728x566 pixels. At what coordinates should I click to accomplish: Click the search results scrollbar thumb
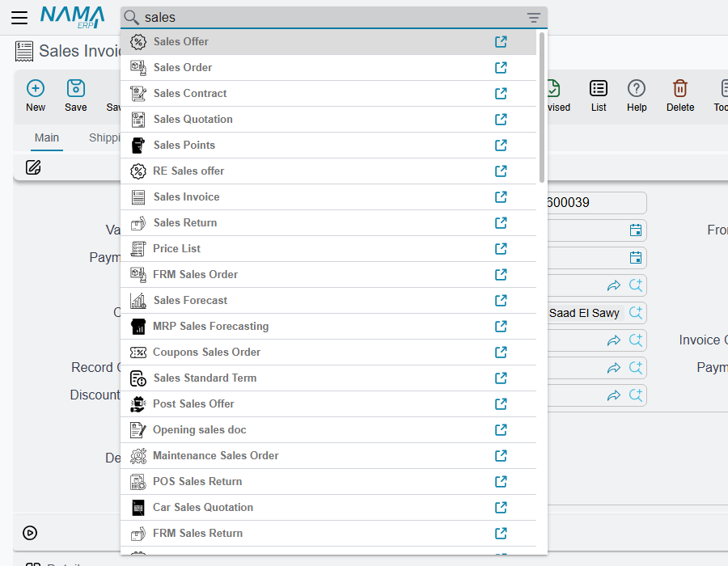pyautogui.click(x=541, y=108)
